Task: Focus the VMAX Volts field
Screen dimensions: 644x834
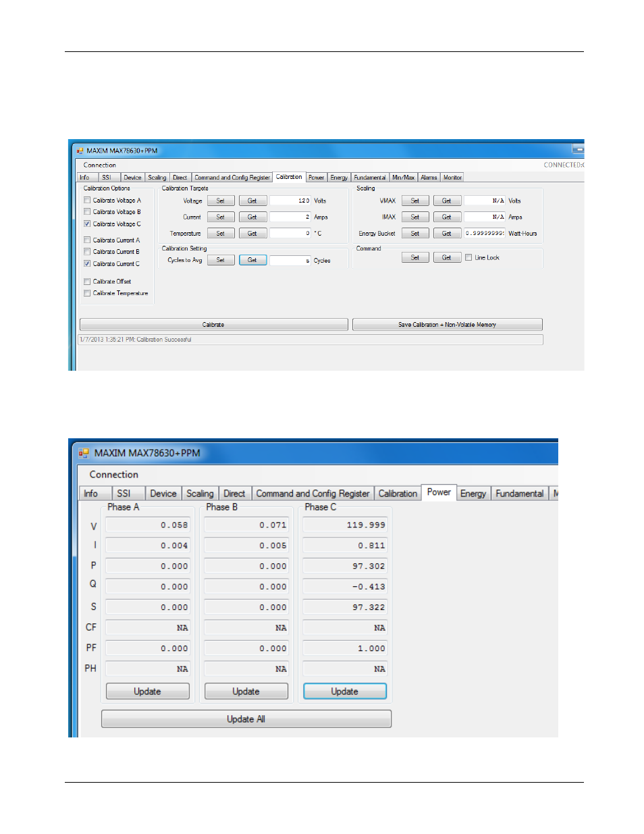Action: click(x=485, y=201)
